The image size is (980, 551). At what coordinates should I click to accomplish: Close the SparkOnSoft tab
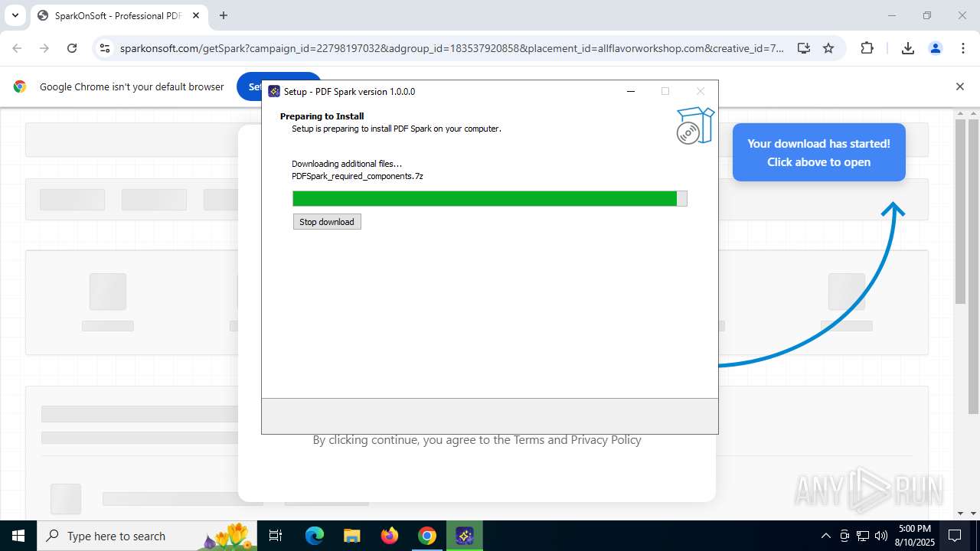tap(197, 15)
